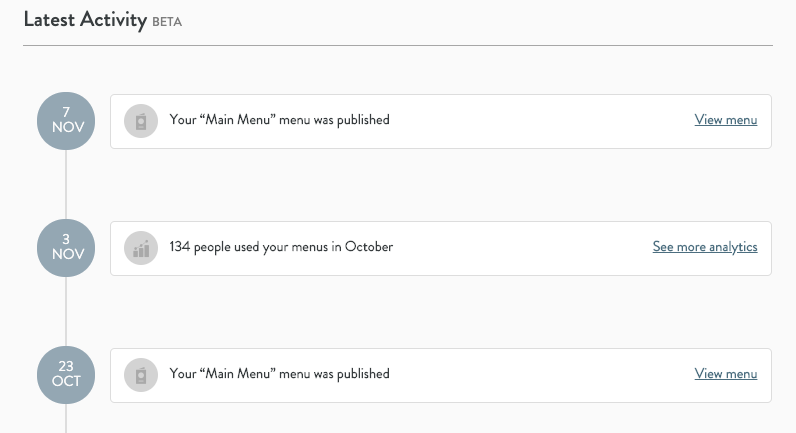Click the menu icon in the 23 Oct entry
This screenshot has width=796, height=433.
141,375
